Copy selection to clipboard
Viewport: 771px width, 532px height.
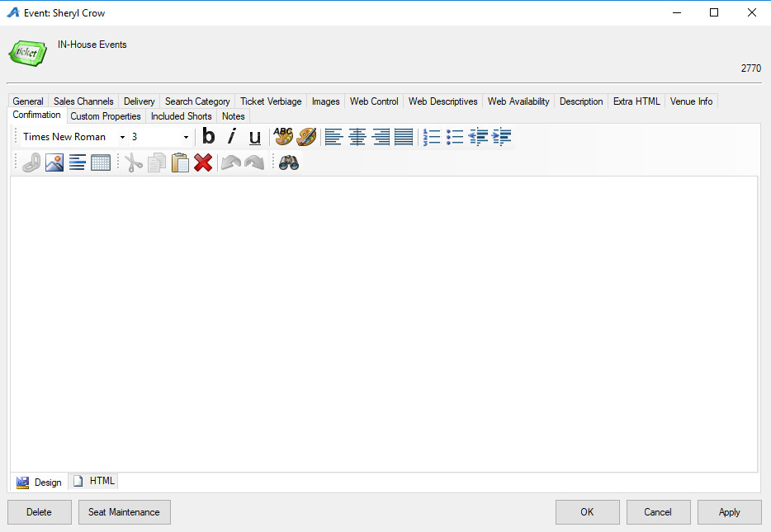click(x=156, y=162)
